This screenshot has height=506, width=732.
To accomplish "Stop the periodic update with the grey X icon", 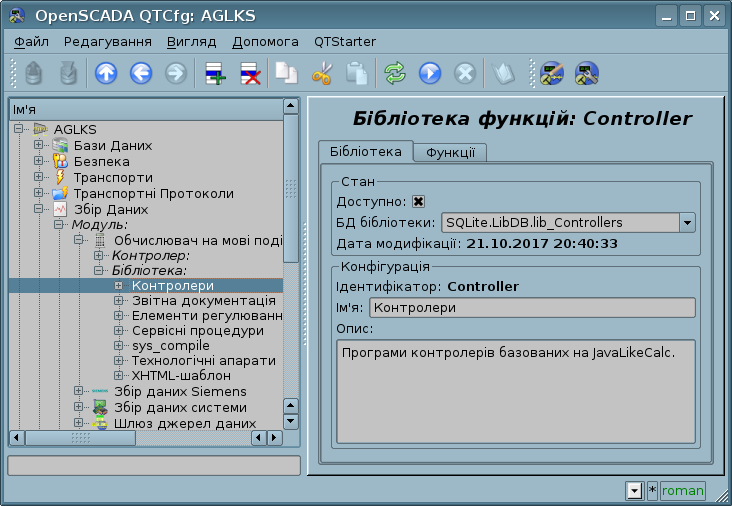I will coord(465,73).
